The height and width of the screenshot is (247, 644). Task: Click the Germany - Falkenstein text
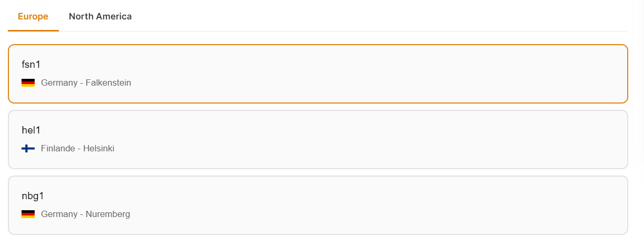coord(86,83)
